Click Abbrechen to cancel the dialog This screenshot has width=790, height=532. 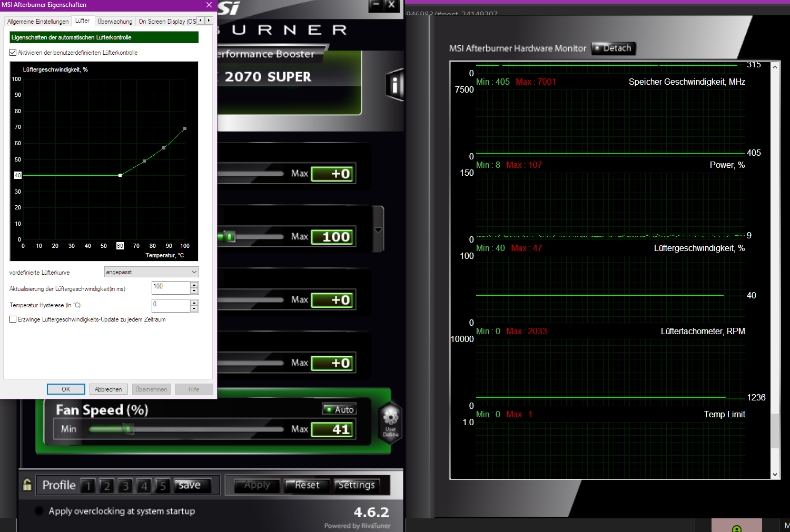pos(108,389)
